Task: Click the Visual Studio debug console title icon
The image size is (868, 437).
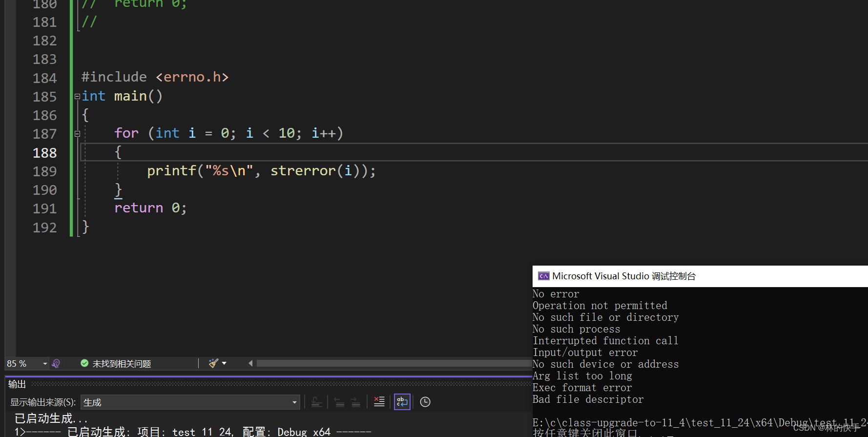Action: 543,276
